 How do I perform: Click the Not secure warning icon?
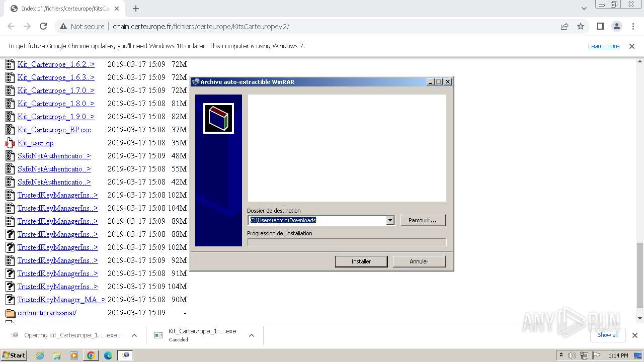(63, 27)
